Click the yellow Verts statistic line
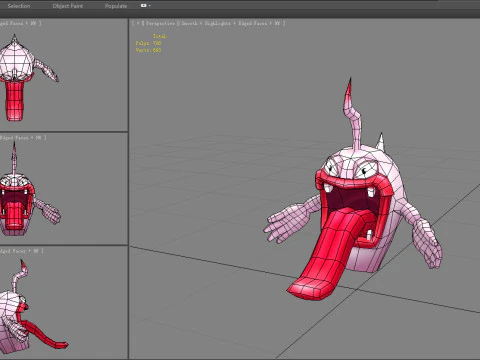 pos(148,50)
